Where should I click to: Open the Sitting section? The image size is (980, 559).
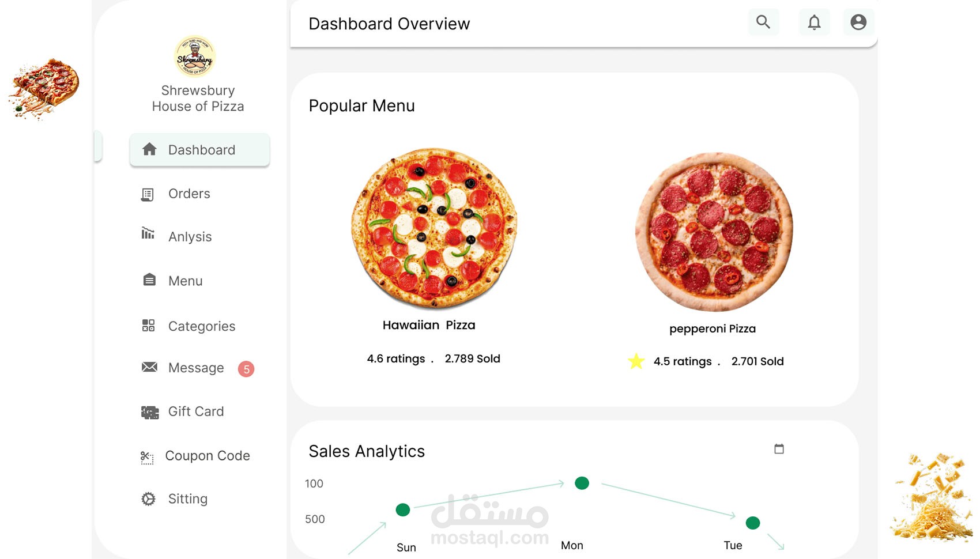(x=188, y=499)
